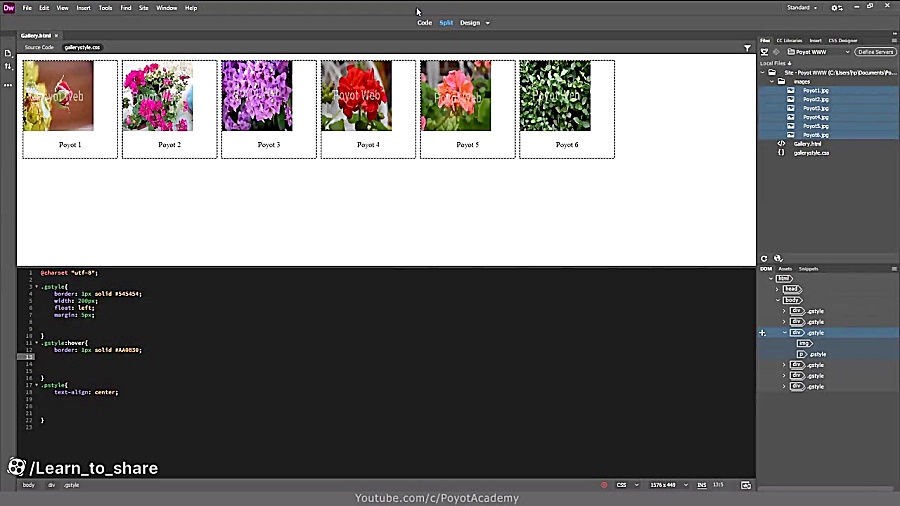Click the three-dots toolbar customize icon
The height and width of the screenshot is (506, 900).
(x=8, y=85)
